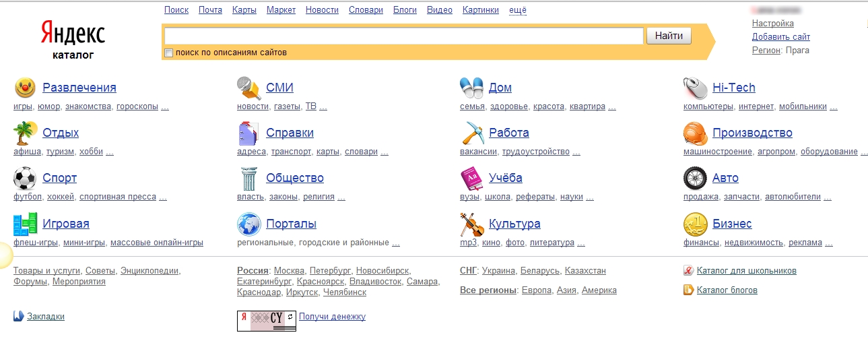The image size is (868, 345).
Task: Open the спортивная пресса link
Action: click(x=118, y=197)
